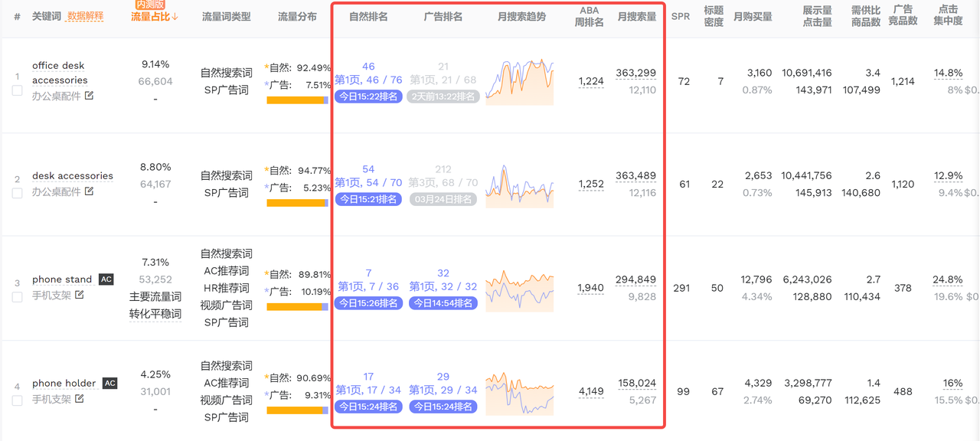The image size is (980, 441).
Task: Open keyword office desk accessories
Action: (x=60, y=73)
